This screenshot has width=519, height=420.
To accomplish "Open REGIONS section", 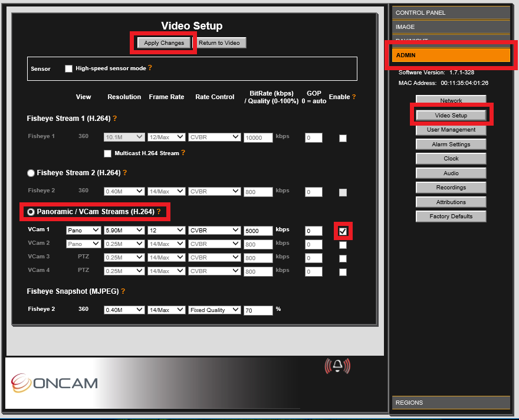I will [x=451, y=402].
